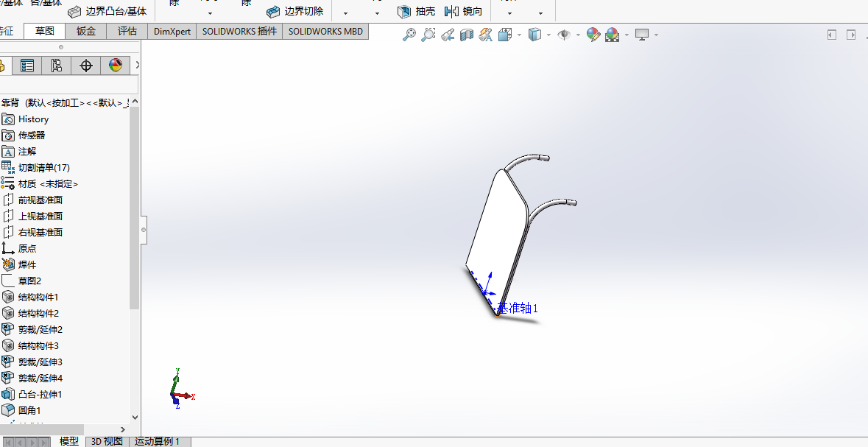Toggle the Section View tool

[467, 35]
